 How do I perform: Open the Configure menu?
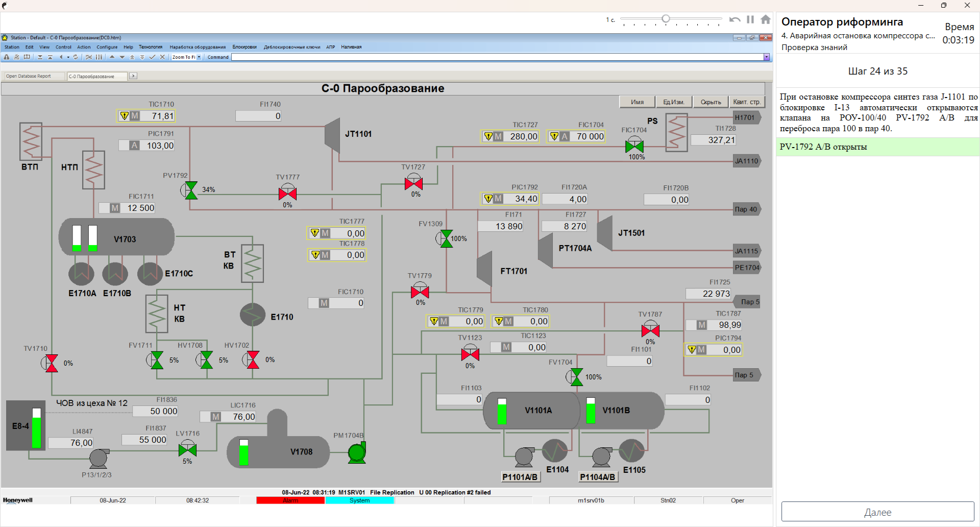coord(107,47)
